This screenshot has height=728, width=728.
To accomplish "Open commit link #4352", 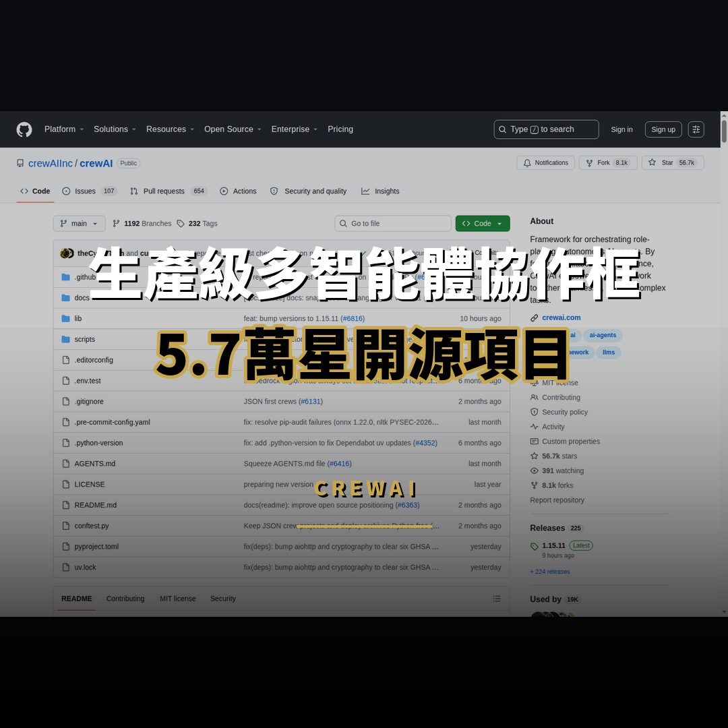I will click(425, 443).
